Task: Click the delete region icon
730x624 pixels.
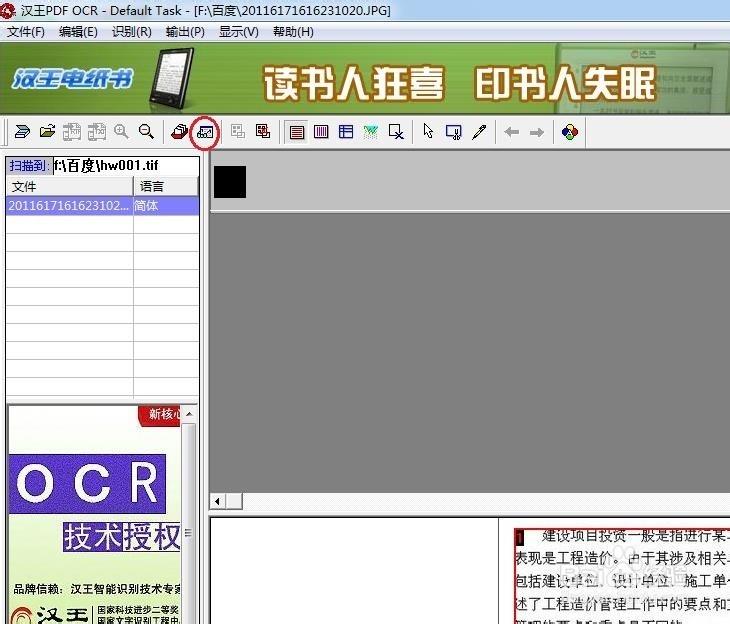Action: click(396, 132)
